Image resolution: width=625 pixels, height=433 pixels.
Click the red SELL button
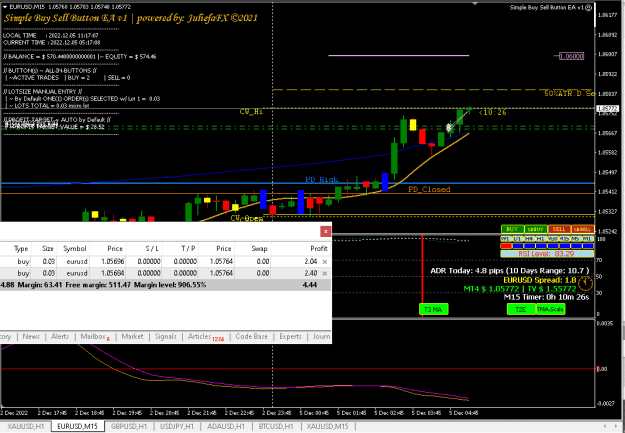point(559,229)
